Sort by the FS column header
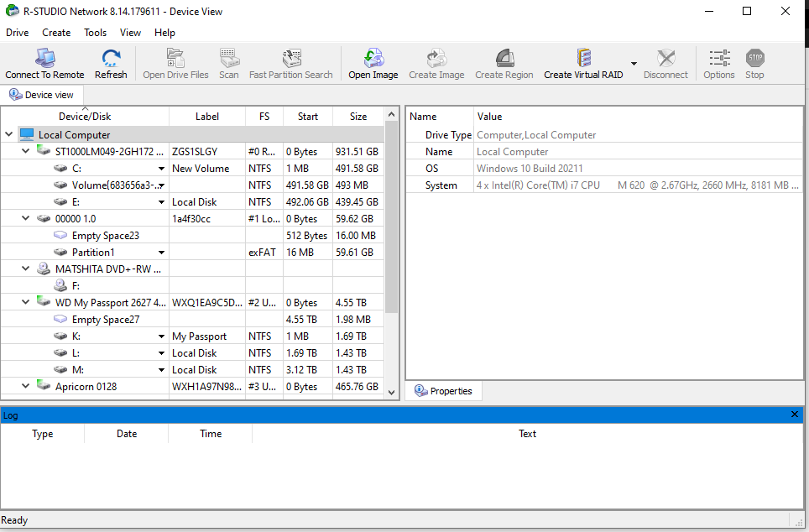 (x=264, y=117)
